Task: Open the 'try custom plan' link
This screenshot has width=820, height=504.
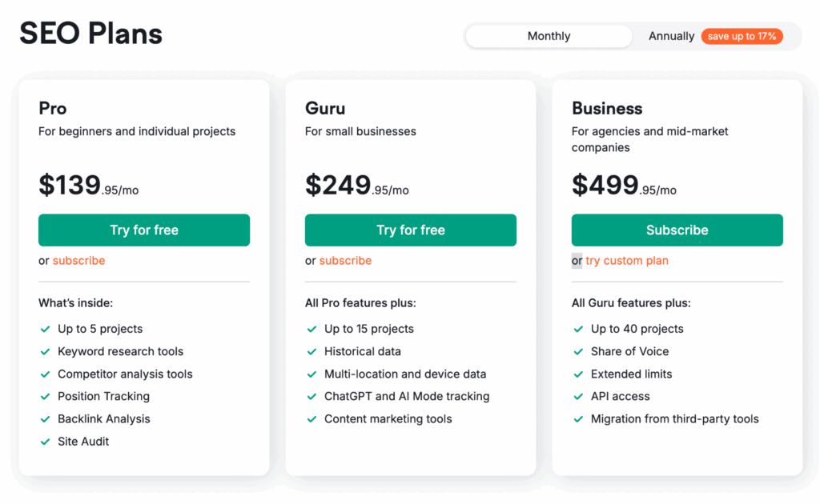Action: click(626, 261)
